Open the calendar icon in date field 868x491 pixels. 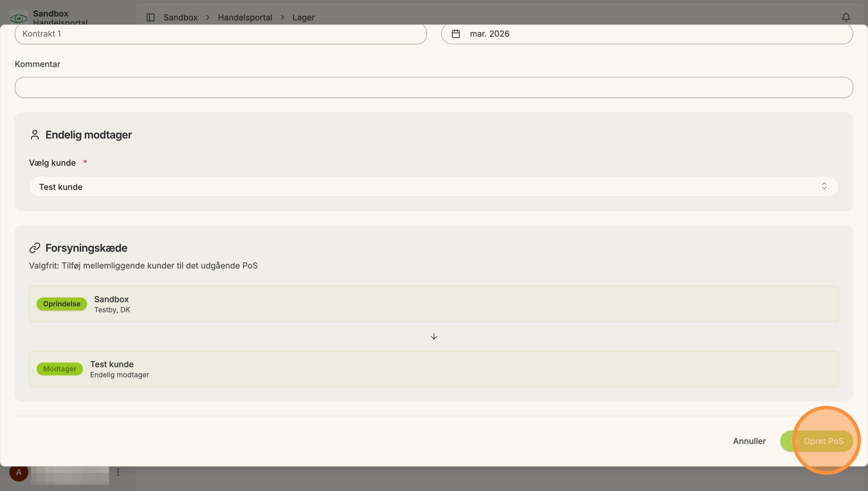456,34
